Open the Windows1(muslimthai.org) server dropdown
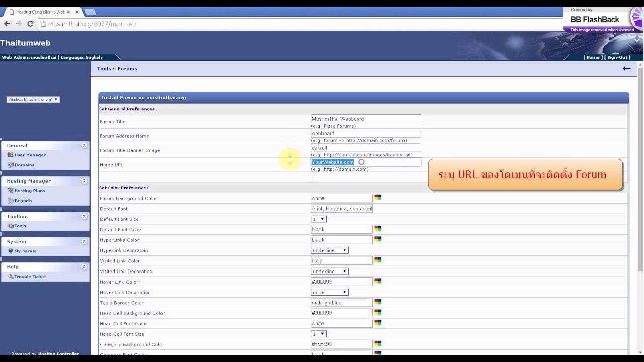The height and width of the screenshot is (362, 644). tap(33, 99)
